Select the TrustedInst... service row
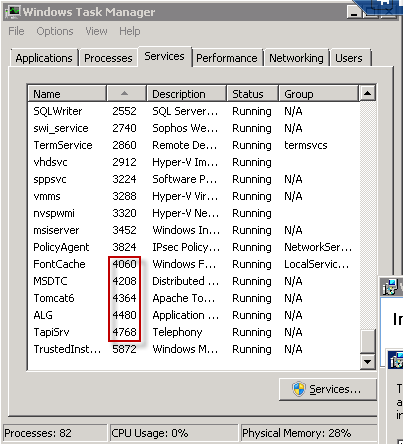This screenshot has width=403, height=444. [194, 349]
